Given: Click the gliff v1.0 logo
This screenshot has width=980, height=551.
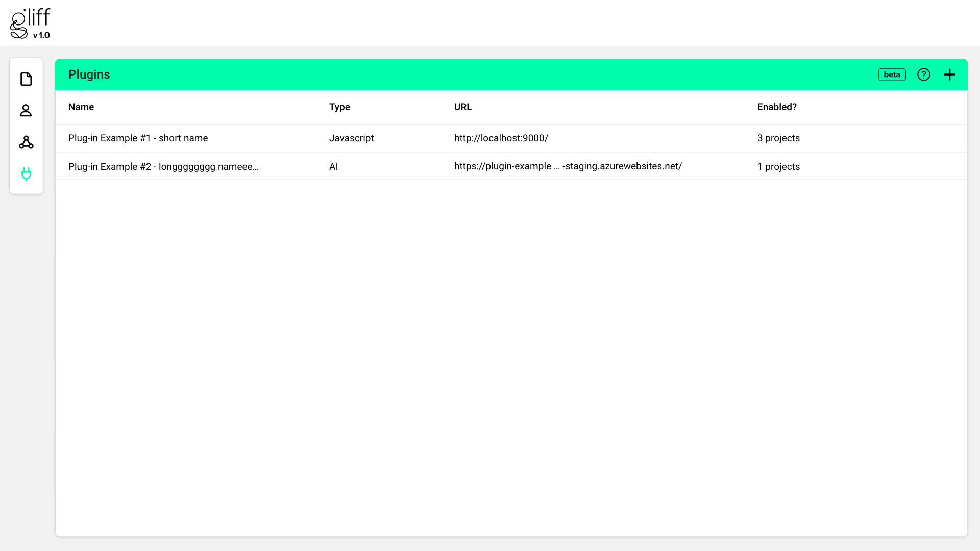Looking at the screenshot, I should 30,23.
